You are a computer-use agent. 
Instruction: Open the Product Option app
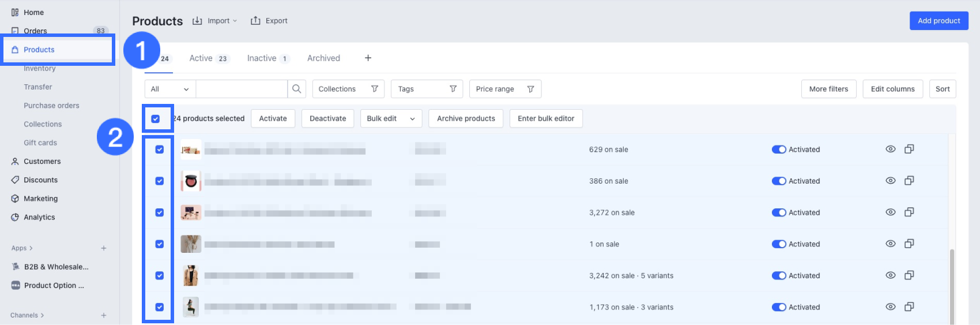(54, 285)
